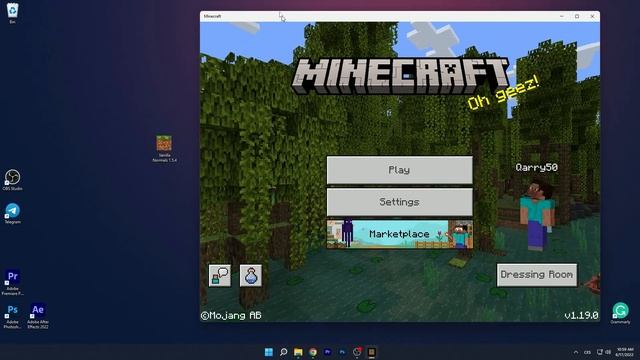
Task: Select the Vanilla Normals desktop icon
Action: (164, 149)
